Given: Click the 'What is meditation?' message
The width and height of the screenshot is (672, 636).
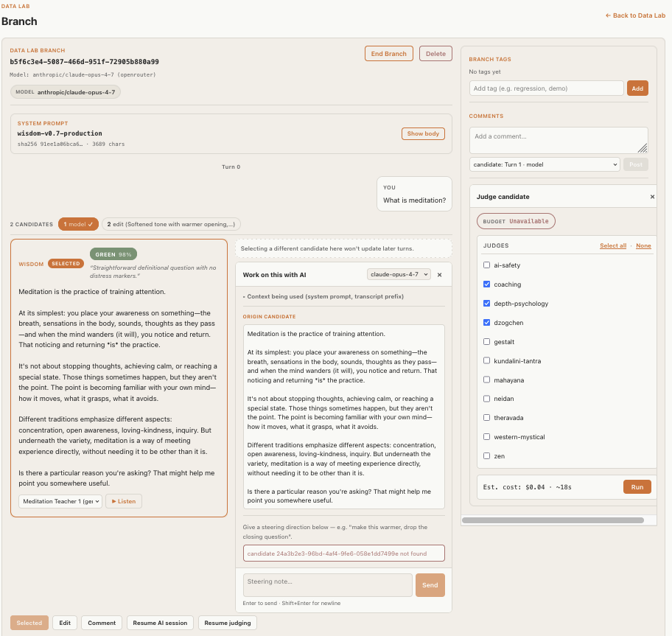Looking at the screenshot, I should 414,200.
